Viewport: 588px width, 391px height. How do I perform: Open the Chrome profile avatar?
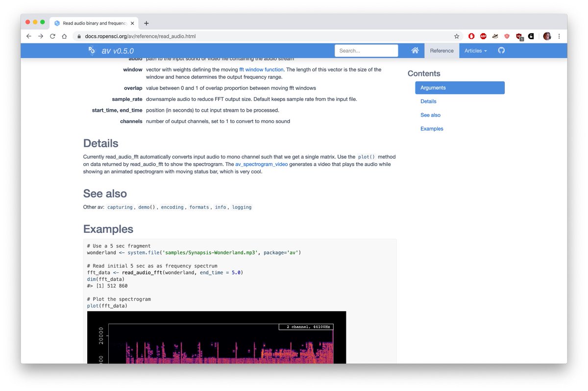tap(547, 36)
